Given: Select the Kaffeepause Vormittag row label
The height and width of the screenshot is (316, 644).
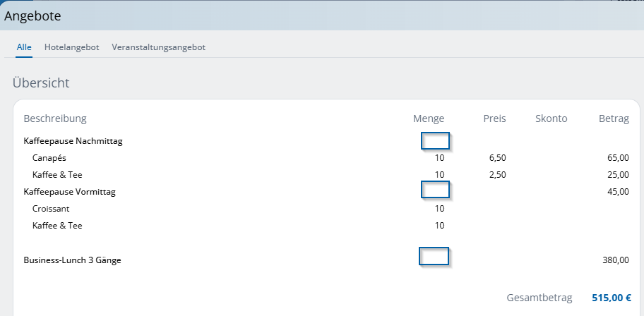Looking at the screenshot, I should (69, 192).
